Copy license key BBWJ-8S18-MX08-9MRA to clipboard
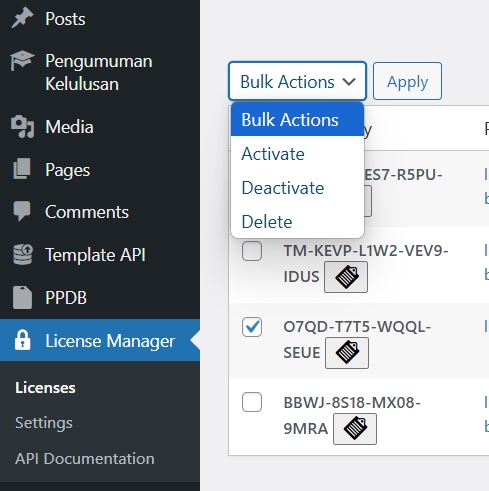Viewport: 489px width, 491px height. [x=355, y=429]
